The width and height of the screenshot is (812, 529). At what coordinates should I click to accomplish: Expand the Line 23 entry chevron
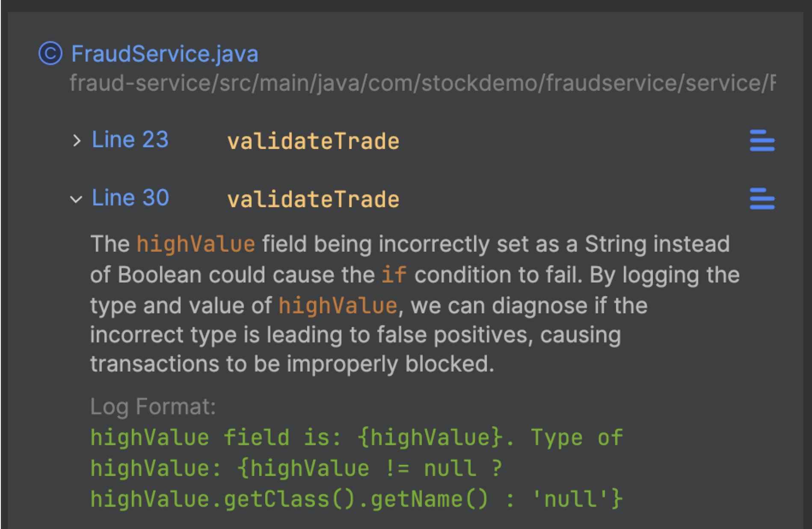(x=77, y=140)
